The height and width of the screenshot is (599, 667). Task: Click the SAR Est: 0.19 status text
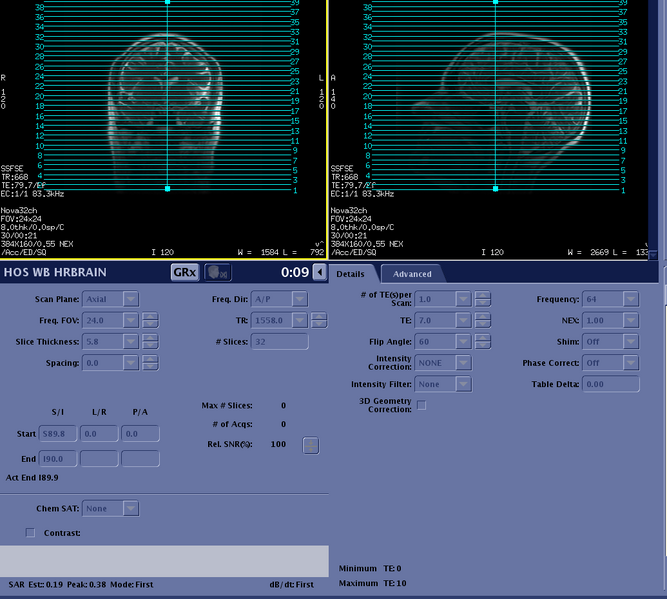pyautogui.click(x=36, y=585)
